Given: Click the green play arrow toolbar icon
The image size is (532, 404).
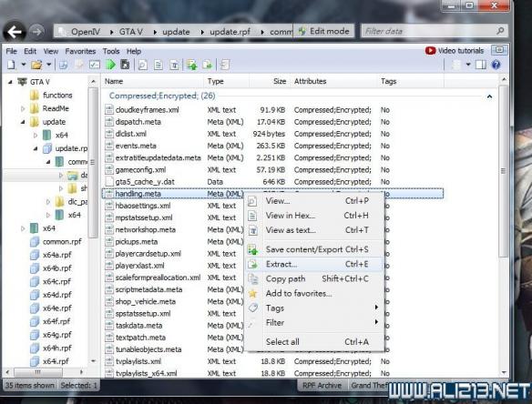Looking at the screenshot, I should pyautogui.click(x=110, y=65).
